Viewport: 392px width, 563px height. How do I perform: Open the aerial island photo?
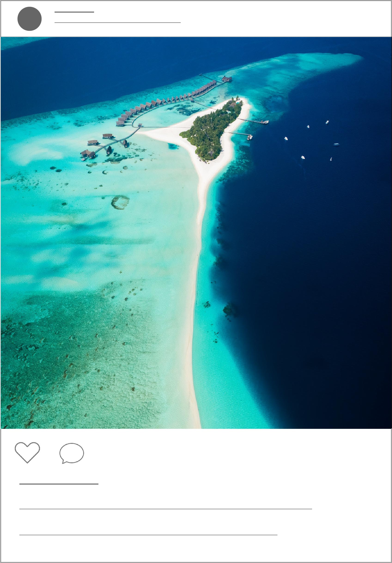[x=196, y=233]
